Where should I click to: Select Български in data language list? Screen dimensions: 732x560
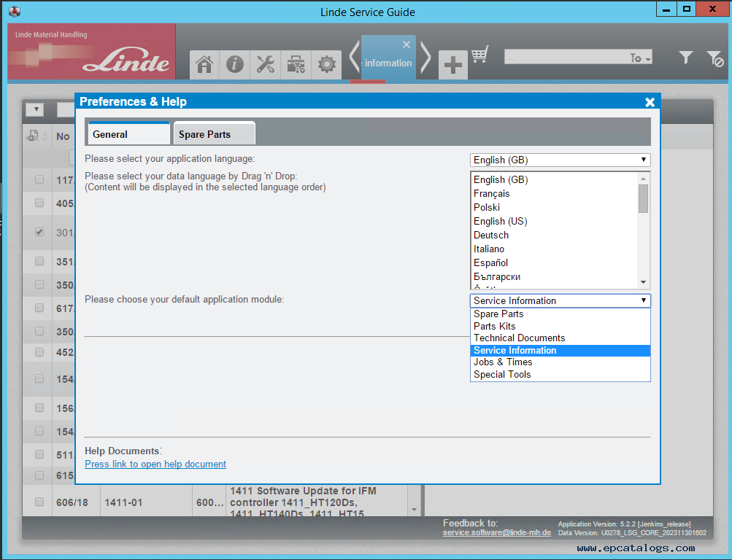coord(554,276)
